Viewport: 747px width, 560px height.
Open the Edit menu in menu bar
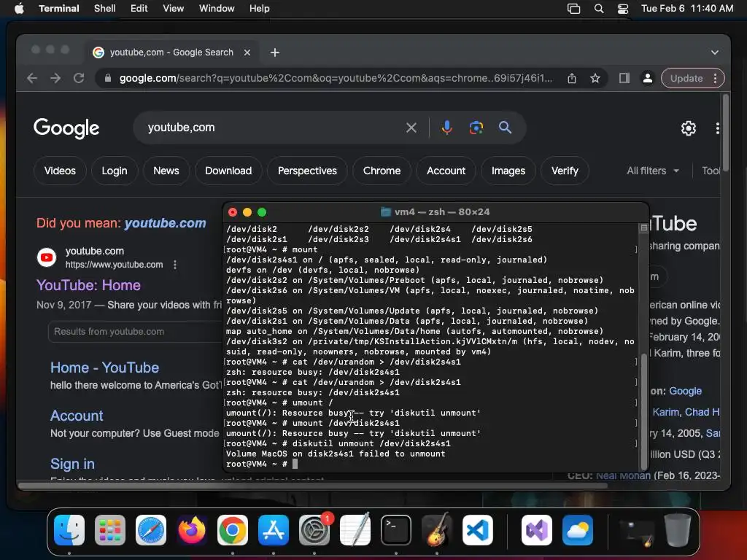click(139, 8)
